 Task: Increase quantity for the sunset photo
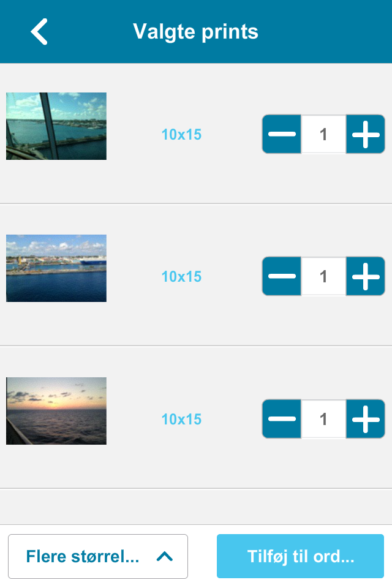click(x=366, y=419)
